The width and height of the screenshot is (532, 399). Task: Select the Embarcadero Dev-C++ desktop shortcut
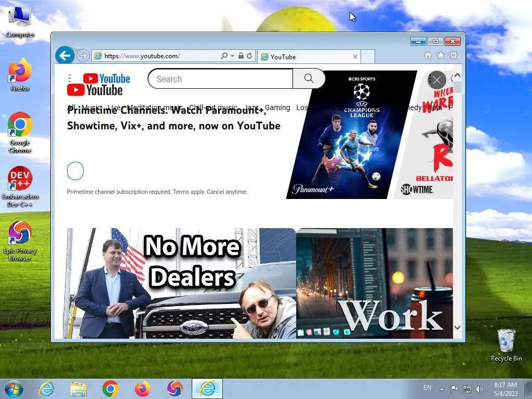click(x=20, y=187)
